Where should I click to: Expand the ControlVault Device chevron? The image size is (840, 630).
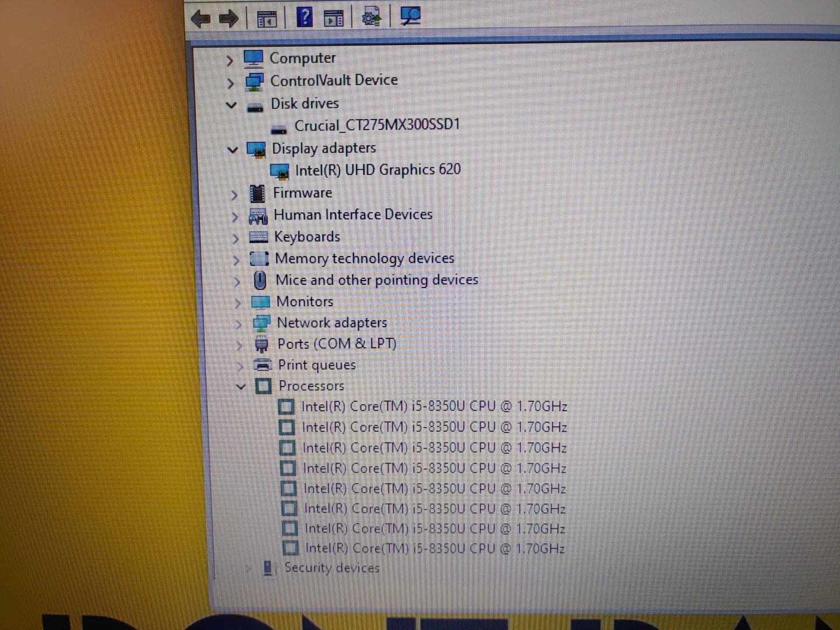tap(231, 83)
